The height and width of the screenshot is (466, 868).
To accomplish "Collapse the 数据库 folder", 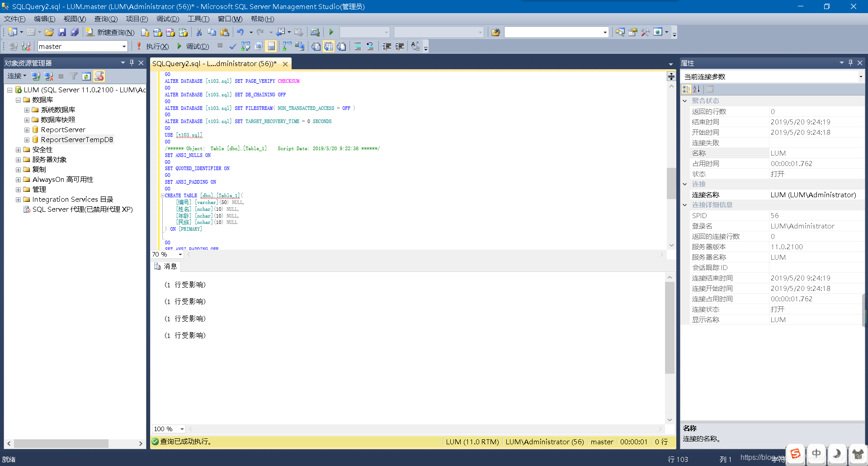I will (x=18, y=100).
